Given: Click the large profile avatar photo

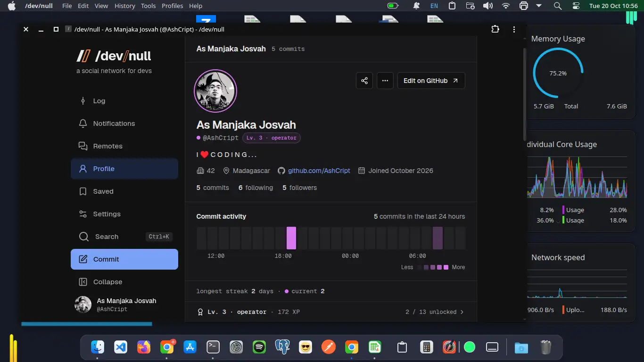Looking at the screenshot, I should tap(215, 91).
